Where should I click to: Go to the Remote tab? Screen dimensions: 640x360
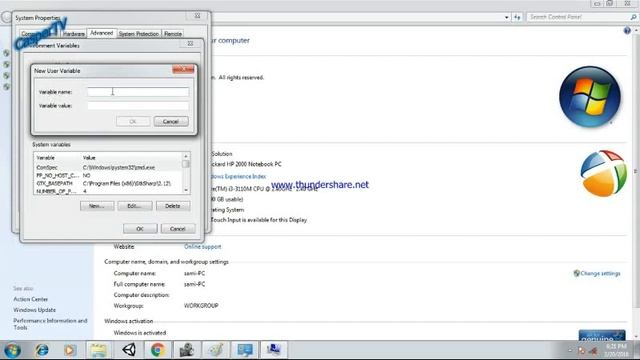173,34
